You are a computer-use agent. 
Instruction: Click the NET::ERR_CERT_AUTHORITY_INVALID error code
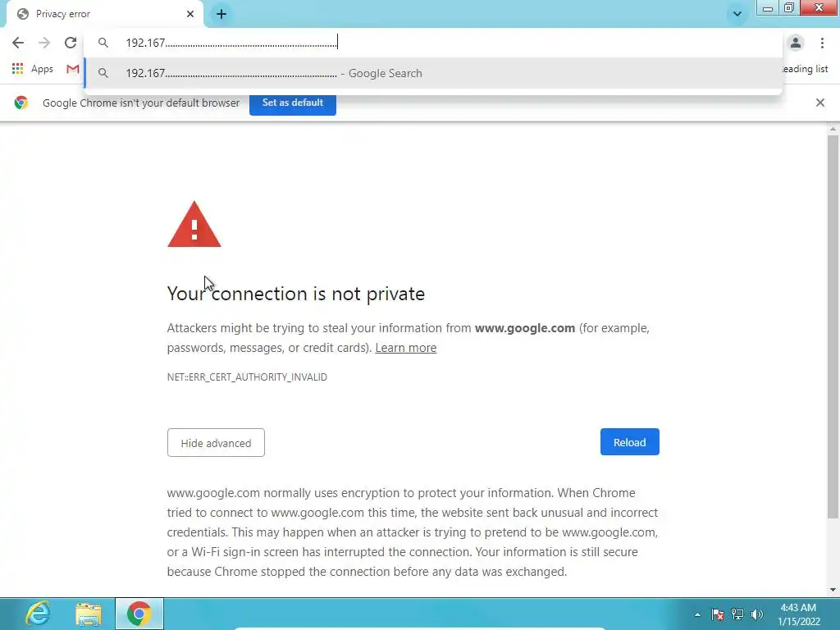(247, 377)
